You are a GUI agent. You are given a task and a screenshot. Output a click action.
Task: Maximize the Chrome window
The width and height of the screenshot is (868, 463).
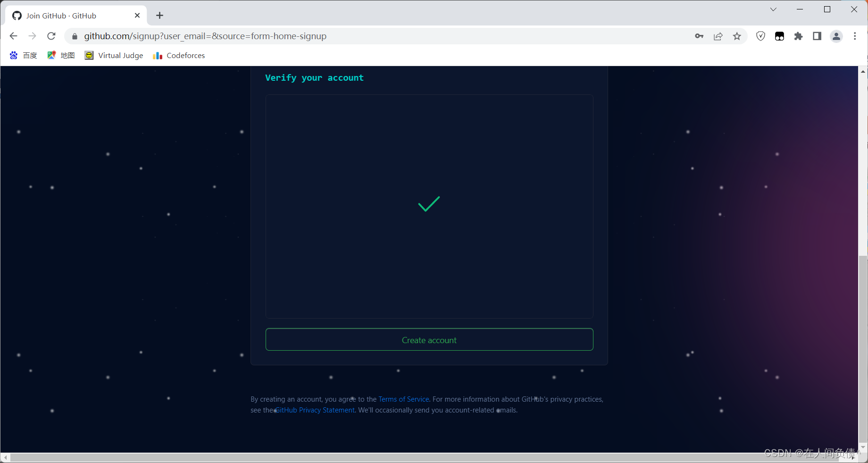click(827, 9)
